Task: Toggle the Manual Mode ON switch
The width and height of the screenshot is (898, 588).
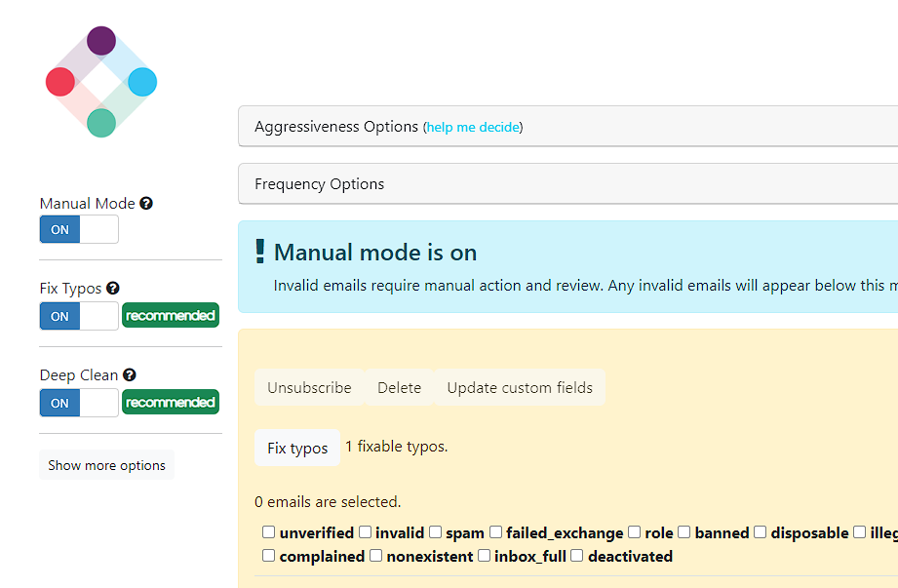Action: pos(79,229)
